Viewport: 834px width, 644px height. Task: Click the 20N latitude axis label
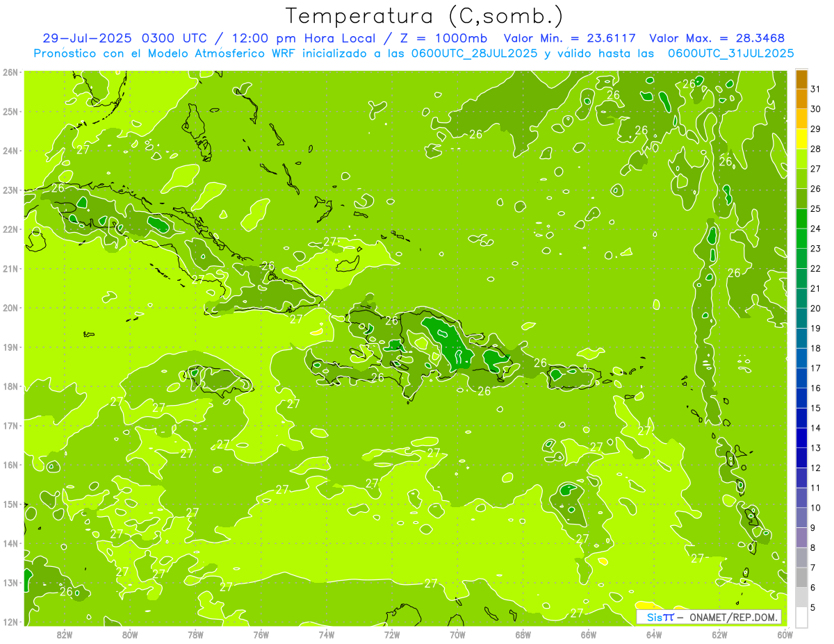[10, 308]
